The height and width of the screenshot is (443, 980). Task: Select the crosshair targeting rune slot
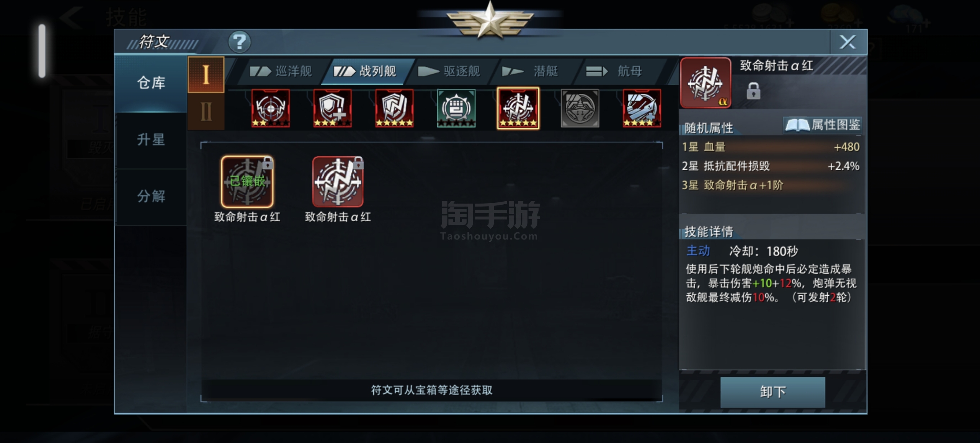coord(271,108)
